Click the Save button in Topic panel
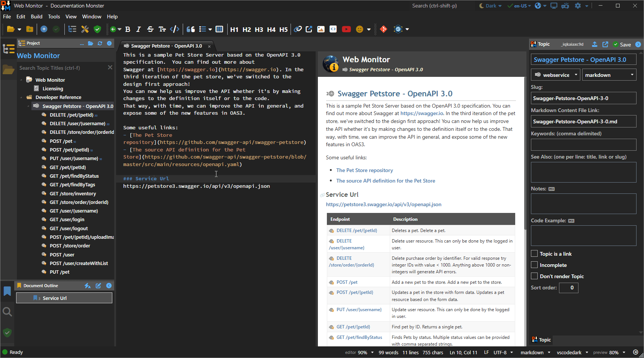Screen dimensions: 644x358 [622, 45]
